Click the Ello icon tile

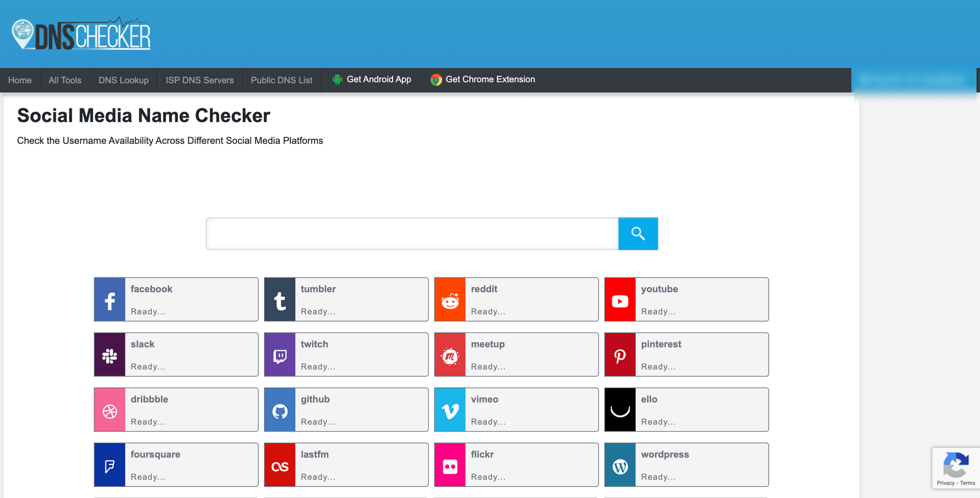pos(620,410)
